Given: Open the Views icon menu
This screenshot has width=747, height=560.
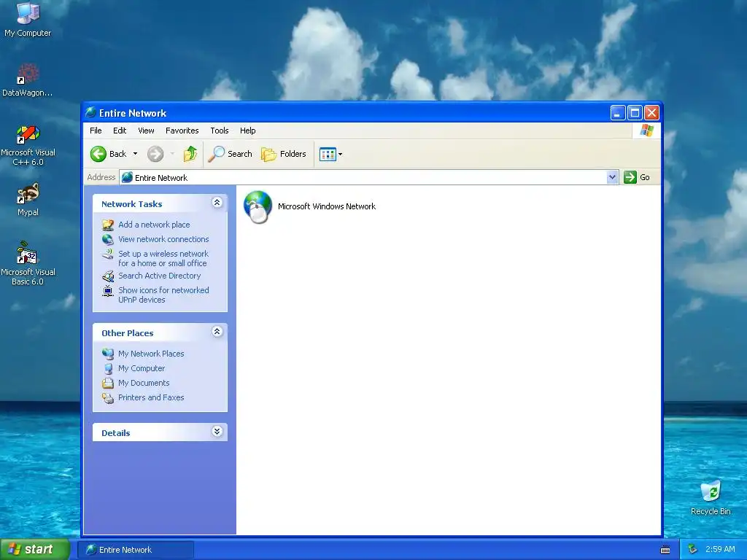Looking at the screenshot, I should 328,155.
